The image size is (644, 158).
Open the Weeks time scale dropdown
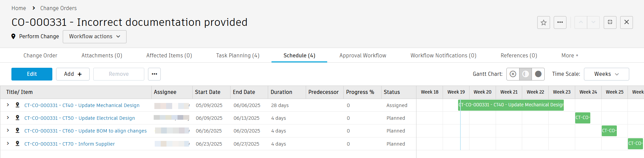click(606, 74)
